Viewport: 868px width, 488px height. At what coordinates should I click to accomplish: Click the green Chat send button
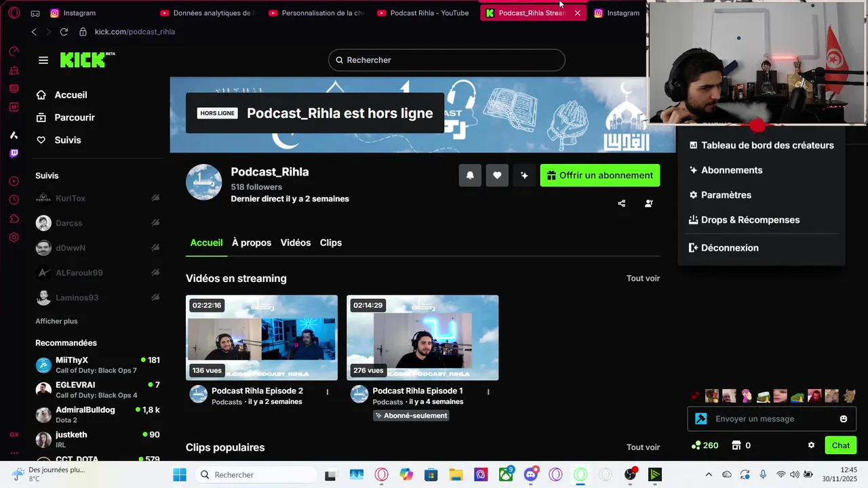pos(841,445)
